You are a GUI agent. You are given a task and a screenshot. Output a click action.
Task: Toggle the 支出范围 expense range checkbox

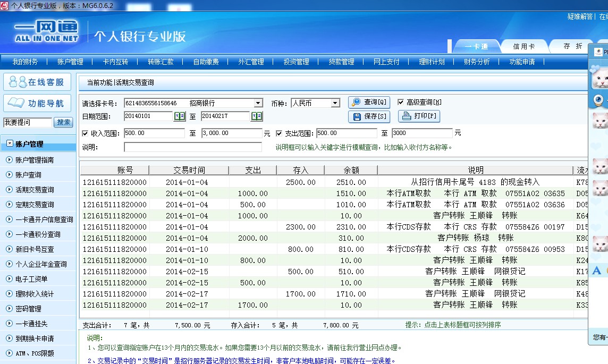pyautogui.click(x=280, y=133)
